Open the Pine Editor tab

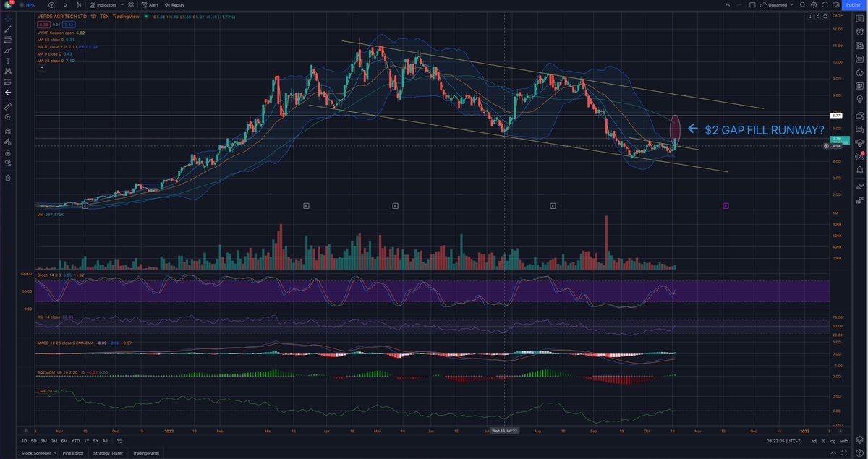(72, 453)
